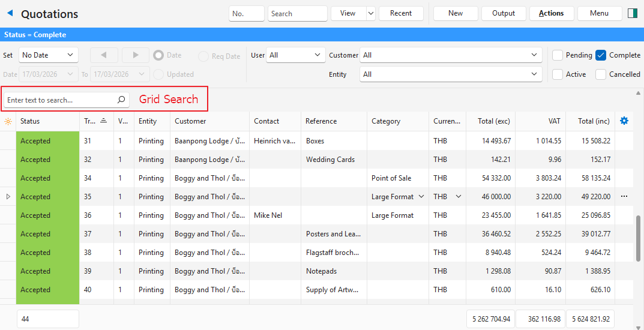Open grid settings gear icon

click(x=624, y=121)
